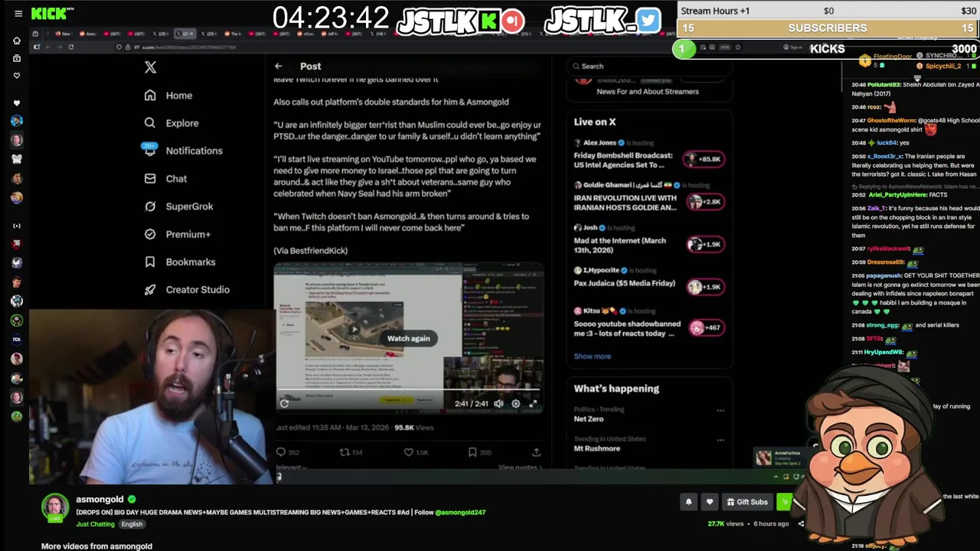Click the Gift Subs button
Image resolution: width=980 pixels, height=551 pixels.
coord(746,502)
